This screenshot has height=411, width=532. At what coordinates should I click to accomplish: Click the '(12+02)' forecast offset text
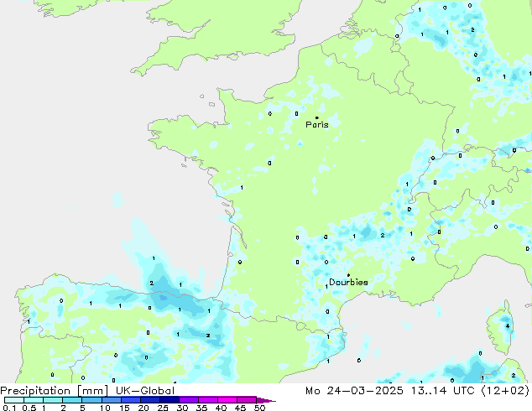(505, 391)
